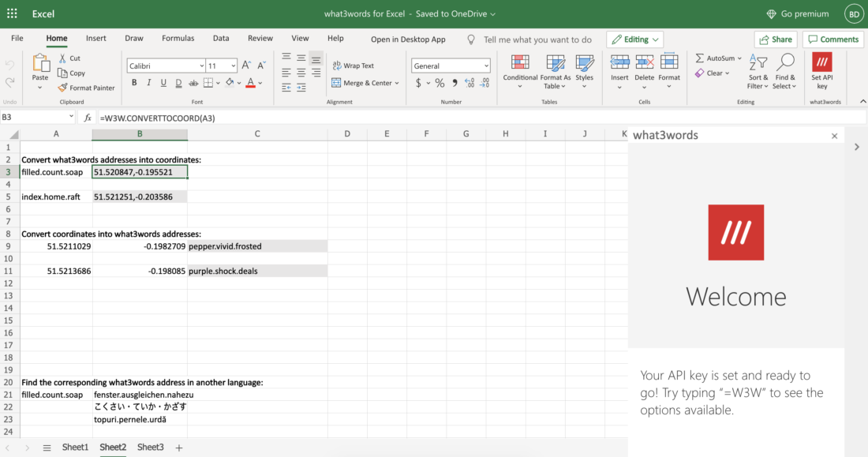Toggle middle vertical alignment

301,57
